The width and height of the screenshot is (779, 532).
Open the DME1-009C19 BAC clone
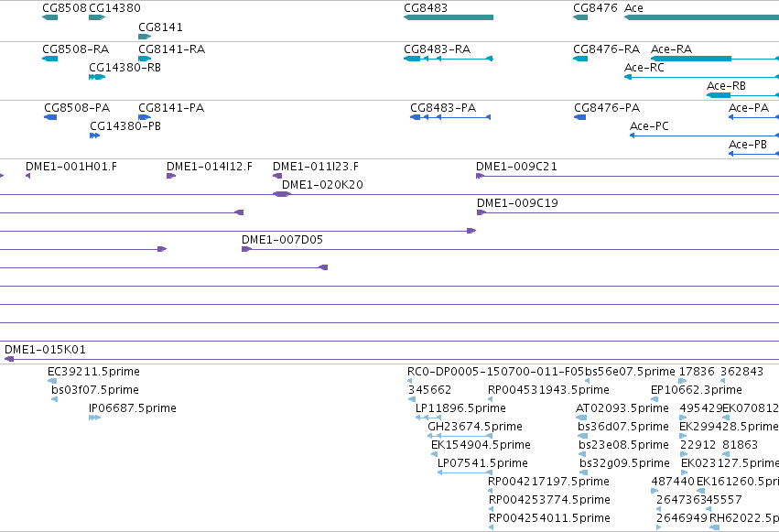pyautogui.click(x=628, y=212)
